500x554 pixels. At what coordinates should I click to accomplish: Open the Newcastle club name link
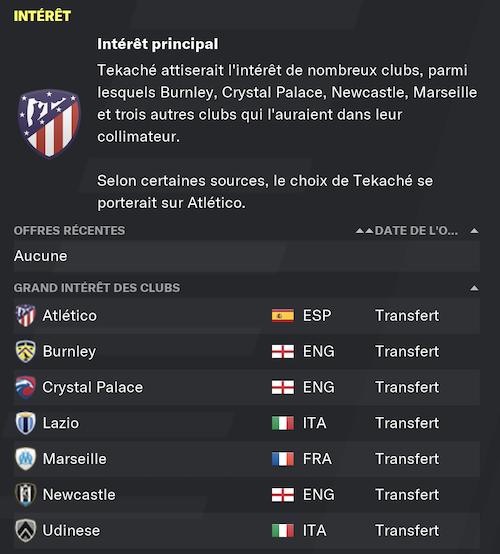tap(79, 495)
